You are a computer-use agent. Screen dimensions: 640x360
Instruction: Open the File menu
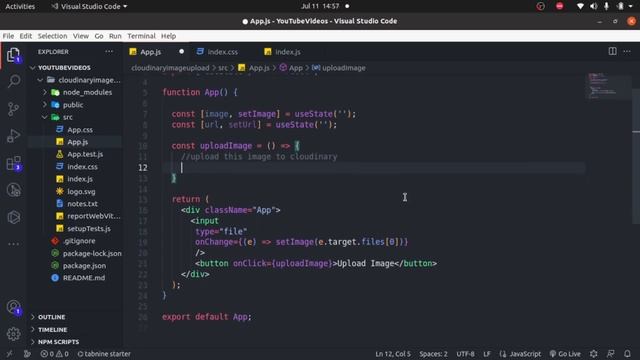click(8, 36)
